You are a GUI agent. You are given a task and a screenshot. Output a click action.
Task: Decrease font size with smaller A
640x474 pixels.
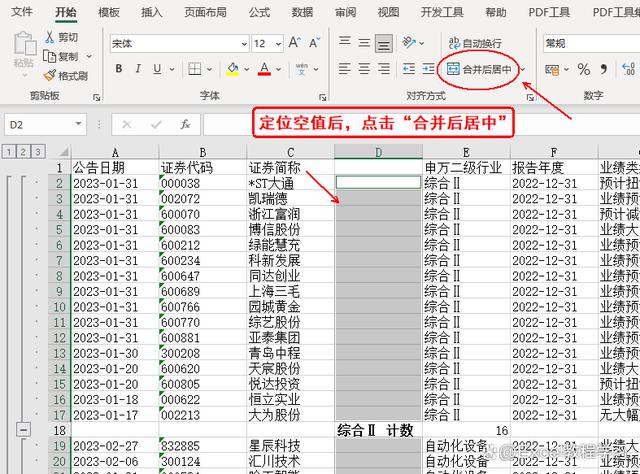(314, 42)
